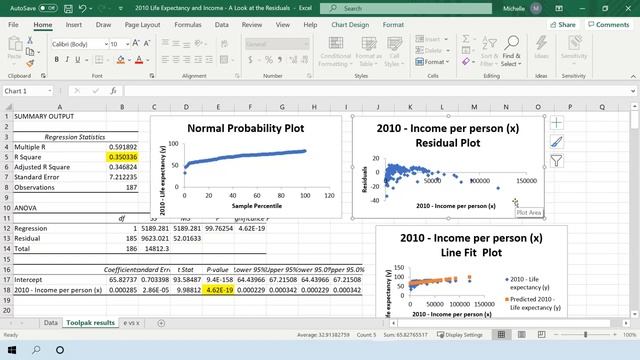Viewport: 640px width, 360px height.
Task: Open Conditional Formatting menu
Action: click(336, 52)
